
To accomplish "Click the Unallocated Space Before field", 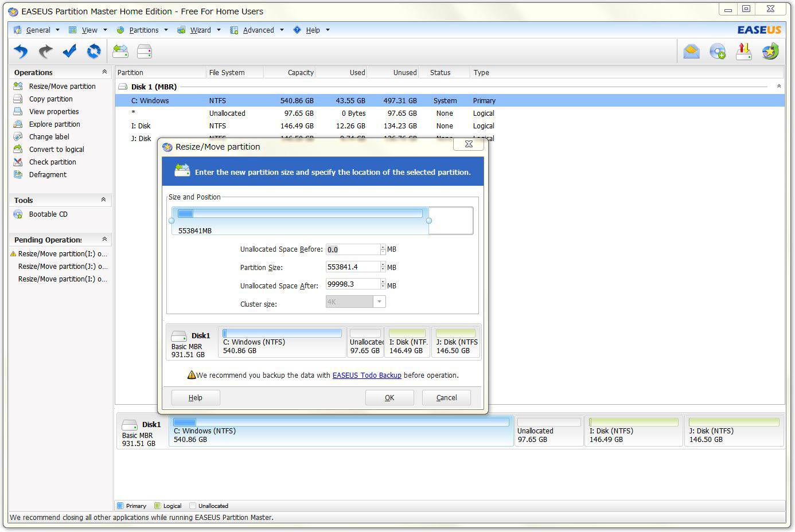I will coord(353,249).
